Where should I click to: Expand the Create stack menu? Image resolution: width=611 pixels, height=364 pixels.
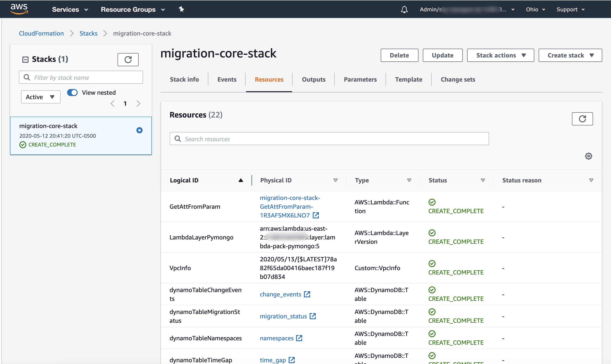click(x=570, y=55)
